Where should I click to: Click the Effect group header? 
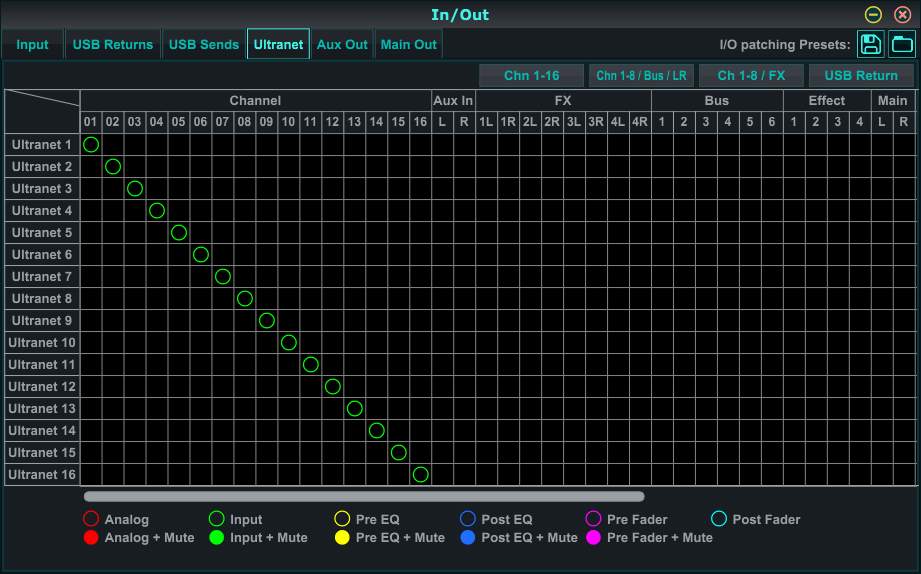coord(826,100)
